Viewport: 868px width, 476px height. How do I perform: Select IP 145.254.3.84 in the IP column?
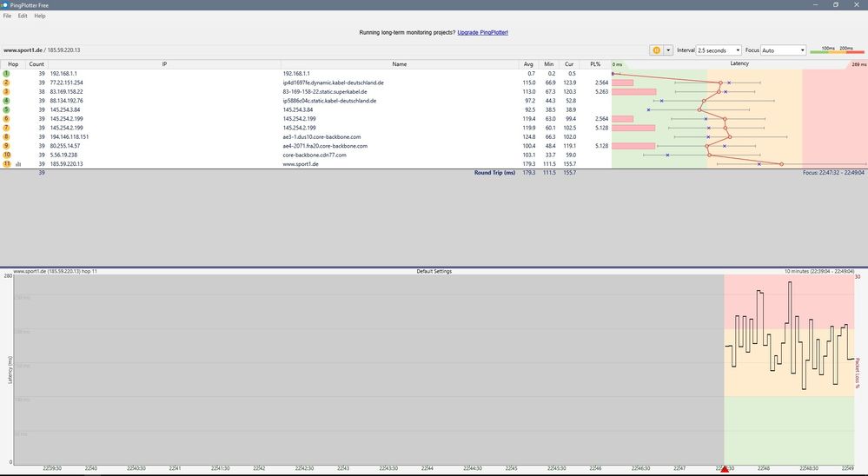pyautogui.click(x=65, y=109)
